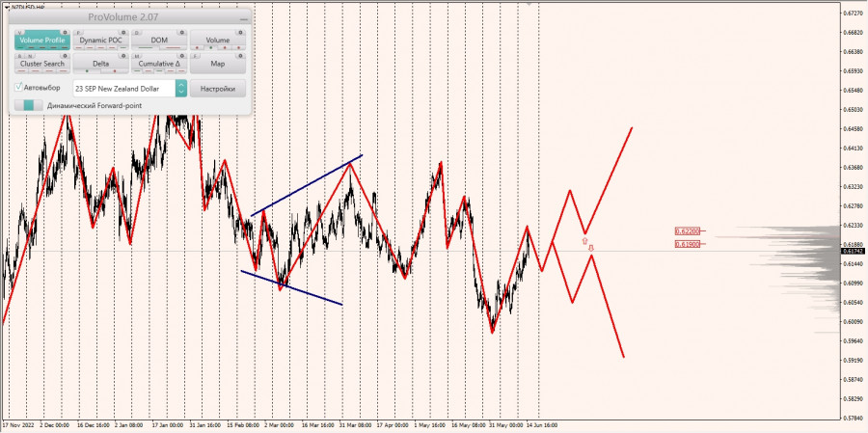Select red-dot mode under Delta button
Screen dimensions: 868x433
point(115,70)
